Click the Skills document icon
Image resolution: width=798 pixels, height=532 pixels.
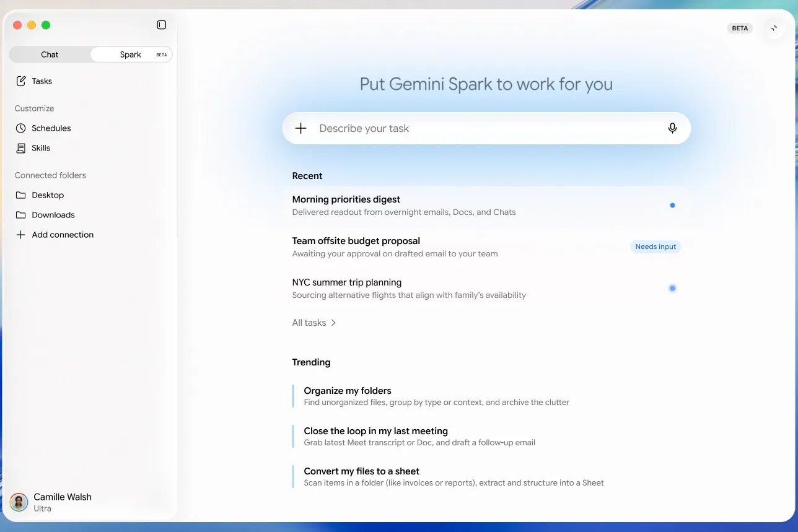(21, 148)
